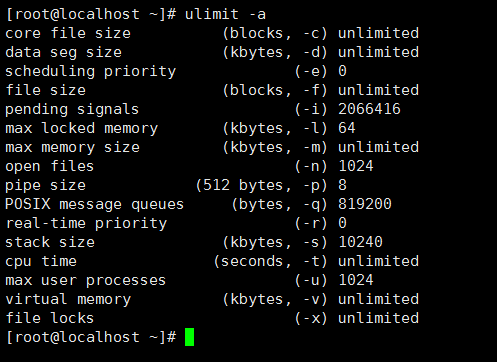Screen dimensions: 497x362
Task: Click the POSIX message queues value 819200
Action: point(365,204)
